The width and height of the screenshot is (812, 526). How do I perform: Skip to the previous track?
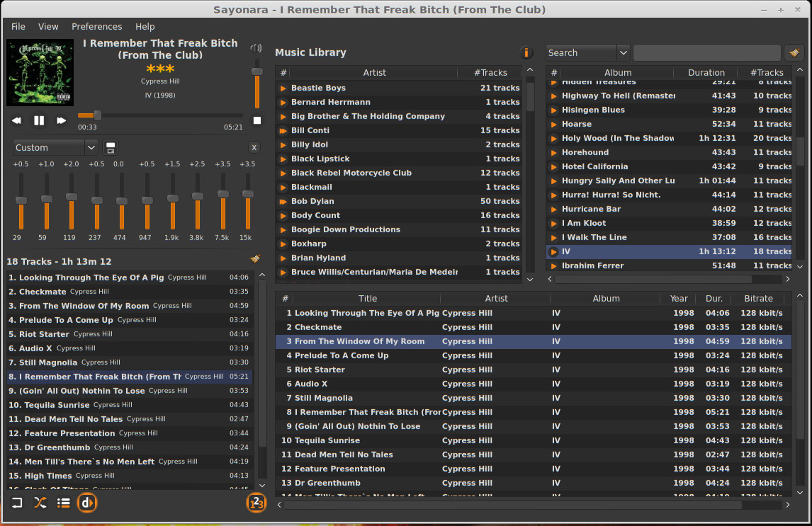16,120
